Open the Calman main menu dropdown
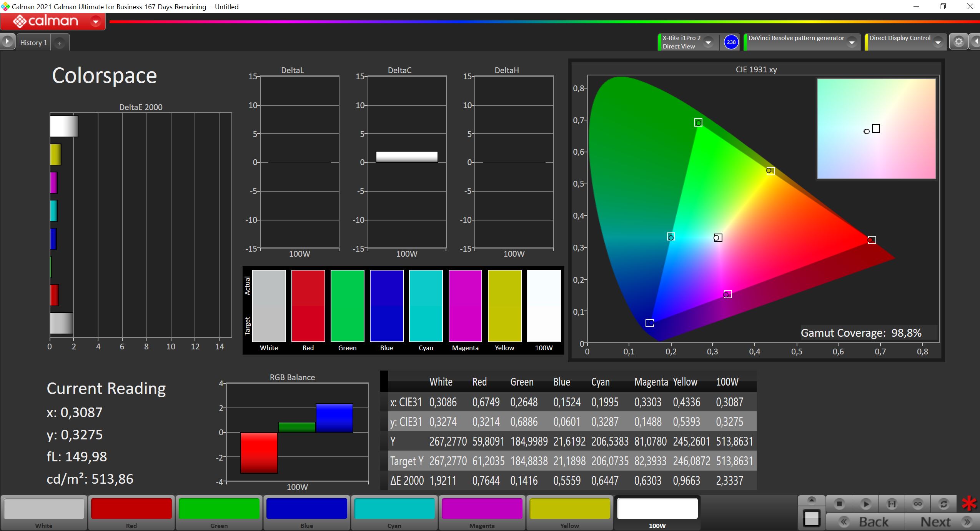The width and height of the screenshot is (980, 531). (x=96, y=22)
